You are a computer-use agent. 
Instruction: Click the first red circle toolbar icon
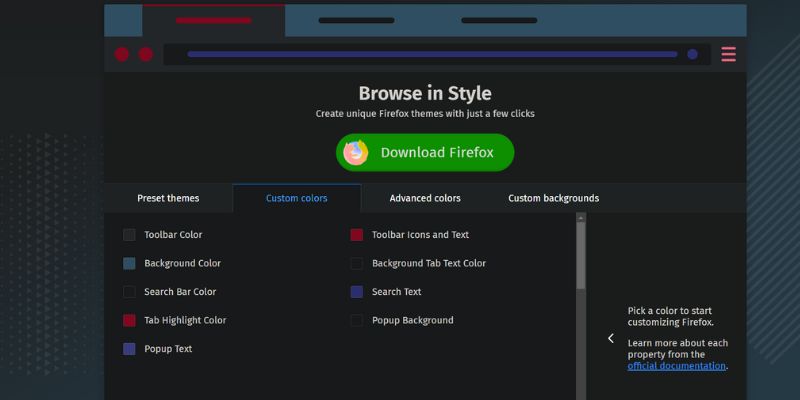pyautogui.click(x=122, y=54)
